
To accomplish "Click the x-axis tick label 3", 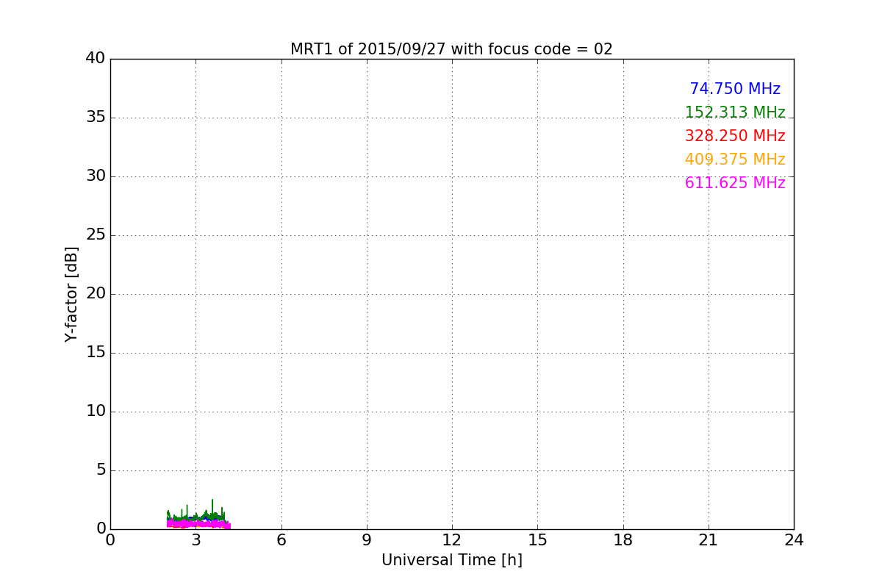I will [196, 540].
